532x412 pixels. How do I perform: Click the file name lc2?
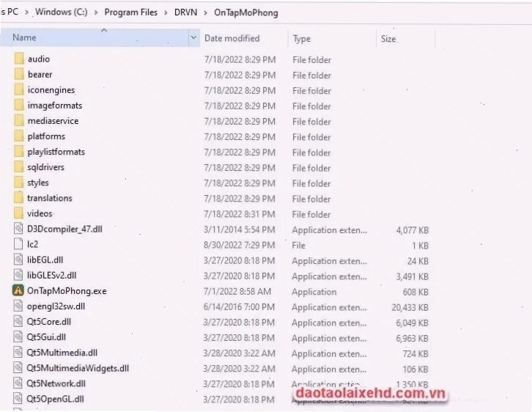[32, 244]
